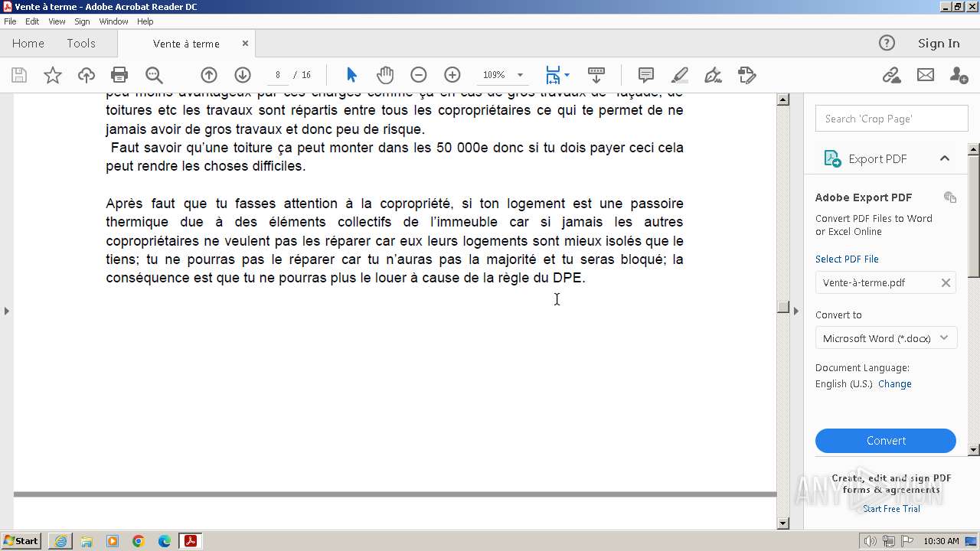Open the Help menu
The width and height of the screenshot is (980, 551).
pos(145,21)
